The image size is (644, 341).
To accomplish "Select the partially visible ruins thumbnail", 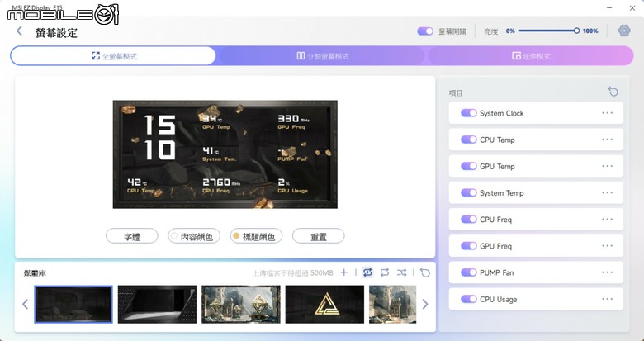I will 393,305.
